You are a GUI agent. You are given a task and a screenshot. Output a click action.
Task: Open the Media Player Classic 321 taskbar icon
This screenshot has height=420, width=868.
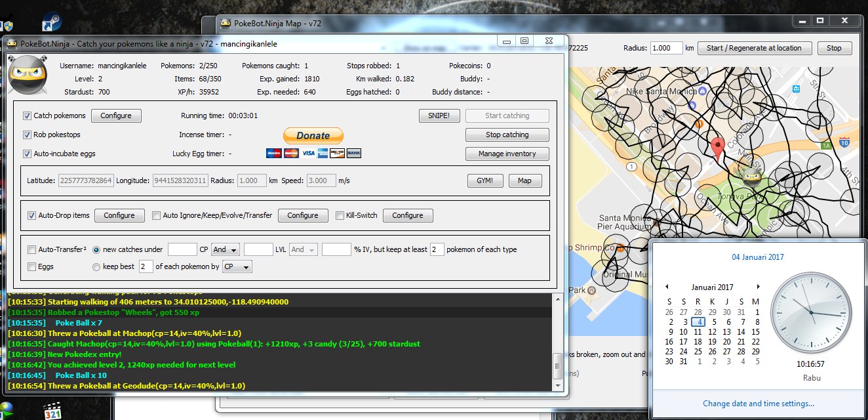53,411
